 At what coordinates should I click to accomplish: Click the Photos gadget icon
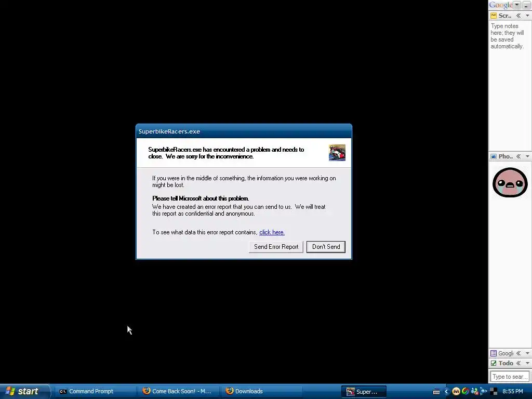pyautogui.click(x=494, y=156)
